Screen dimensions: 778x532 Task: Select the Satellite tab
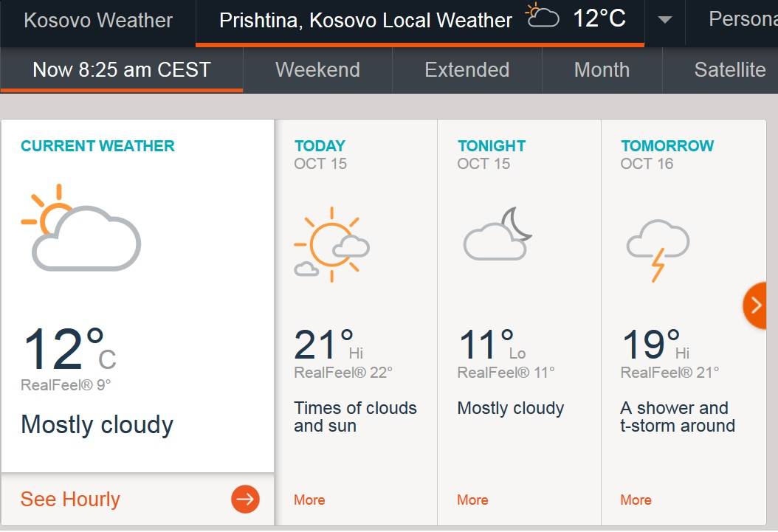(729, 70)
